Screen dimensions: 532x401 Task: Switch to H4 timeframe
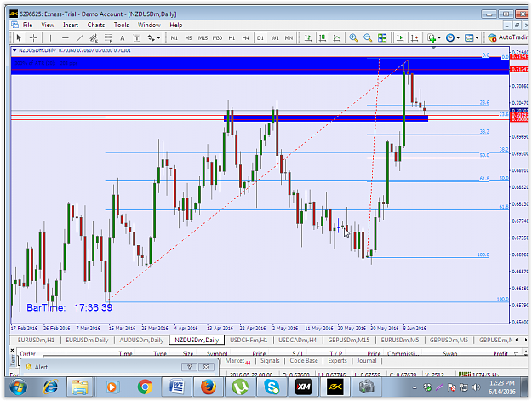246,38
